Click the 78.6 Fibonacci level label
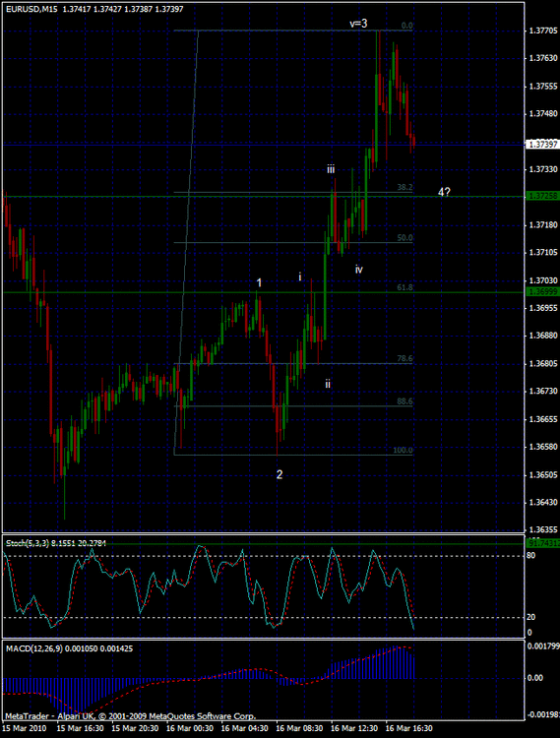This screenshot has height=738, width=560. click(404, 358)
